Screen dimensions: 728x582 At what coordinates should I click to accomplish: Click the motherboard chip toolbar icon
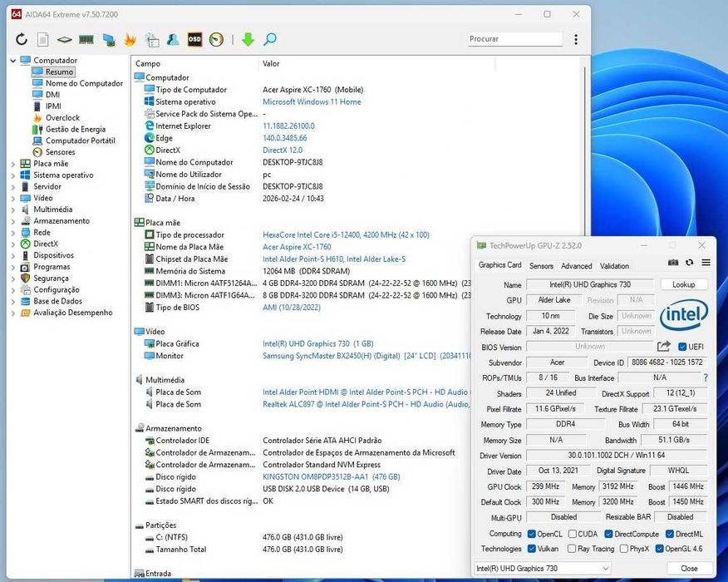(64, 39)
